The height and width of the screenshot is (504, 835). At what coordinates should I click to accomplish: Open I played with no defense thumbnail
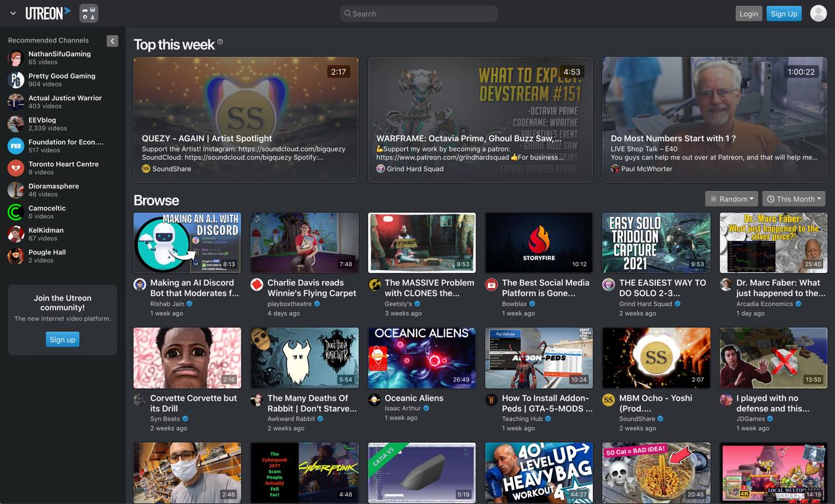pos(774,358)
